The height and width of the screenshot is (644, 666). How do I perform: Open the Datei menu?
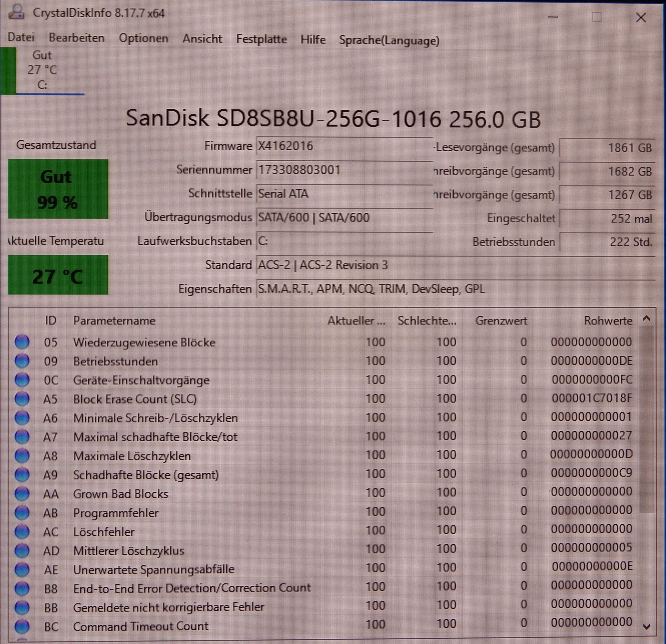point(20,38)
